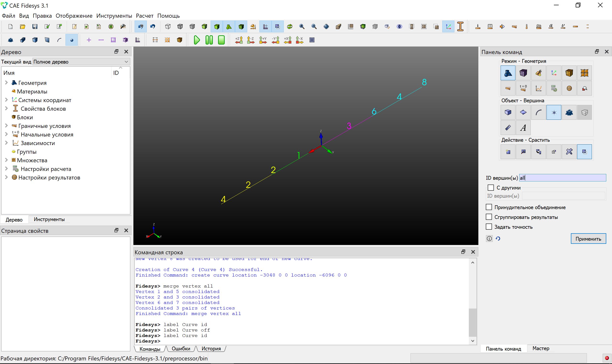Viewport: 612px width, 364px height.
Task: Click the -Y view orientation icon
Action: (x=275, y=40)
